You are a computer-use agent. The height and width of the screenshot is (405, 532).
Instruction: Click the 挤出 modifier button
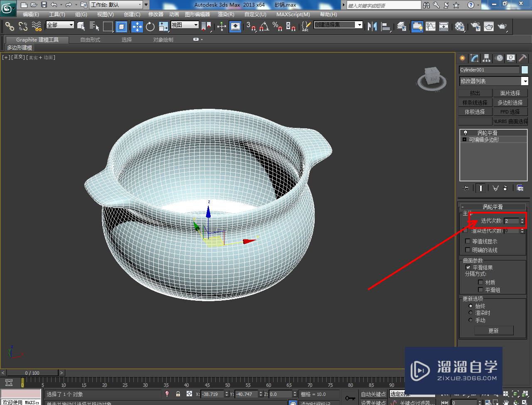(475, 93)
